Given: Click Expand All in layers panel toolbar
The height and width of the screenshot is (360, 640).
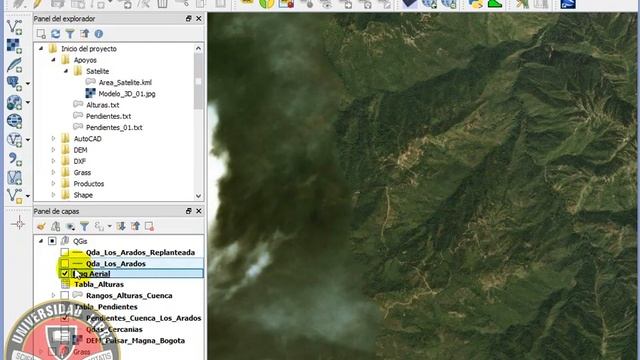Looking at the screenshot, I should tap(121, 226).
